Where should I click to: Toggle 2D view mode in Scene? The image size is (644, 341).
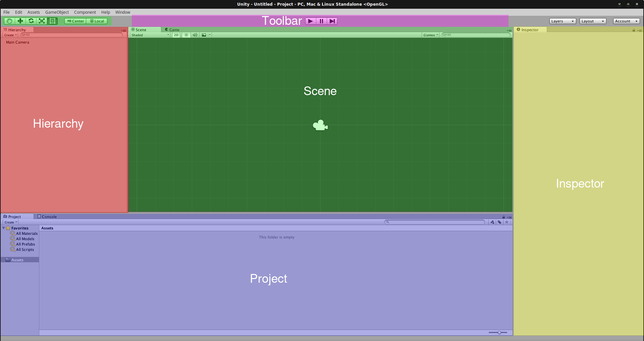tap(176, 35)
